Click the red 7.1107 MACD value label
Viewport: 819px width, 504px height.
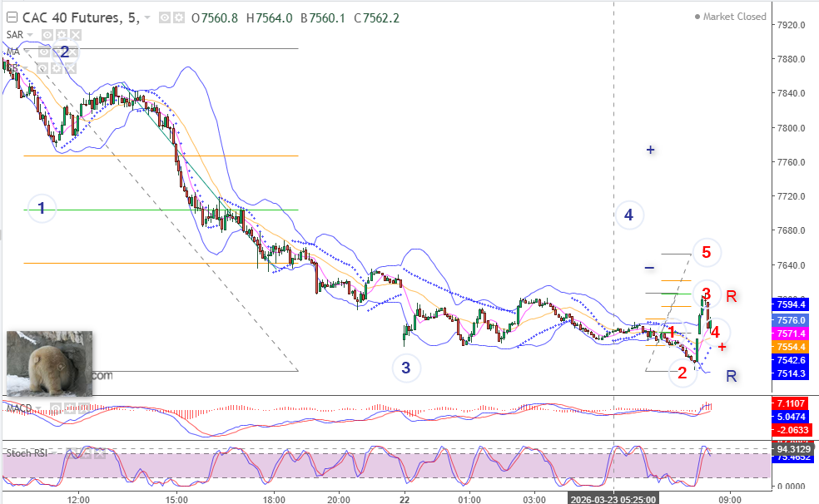(790, 403)
